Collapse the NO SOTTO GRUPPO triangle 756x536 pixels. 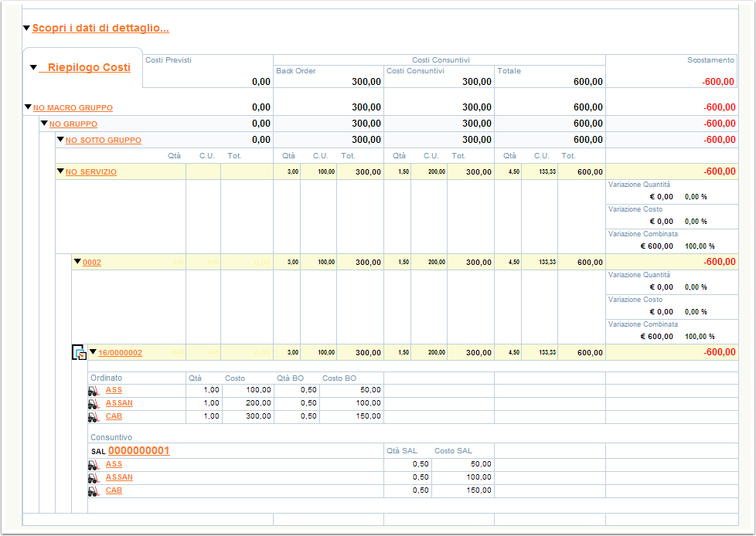60,139
